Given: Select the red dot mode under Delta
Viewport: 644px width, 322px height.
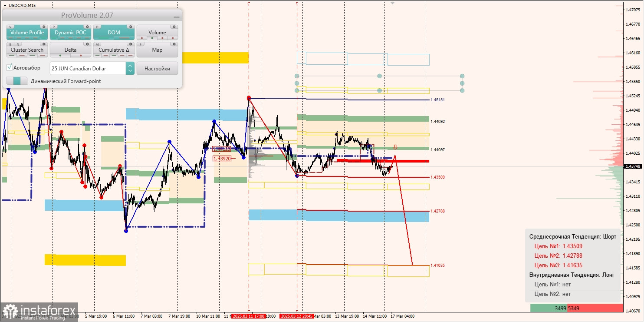Looking at the screenshot, I should (81, 56).
